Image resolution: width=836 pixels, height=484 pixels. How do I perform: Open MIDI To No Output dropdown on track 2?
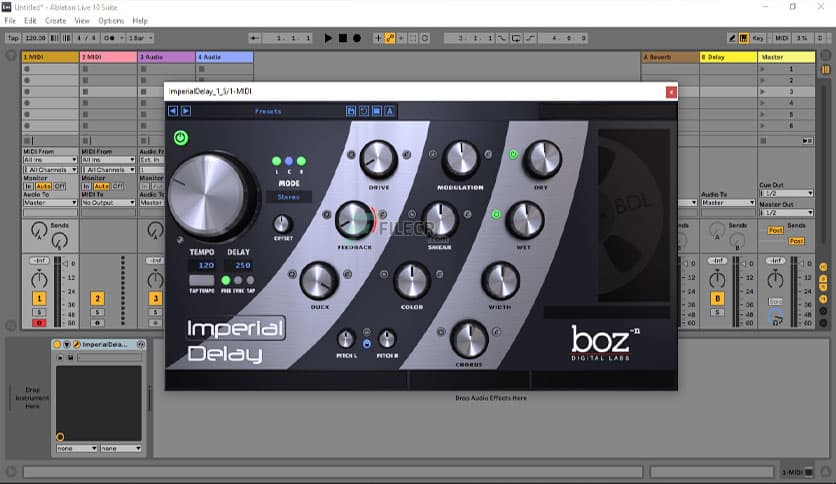108,203
